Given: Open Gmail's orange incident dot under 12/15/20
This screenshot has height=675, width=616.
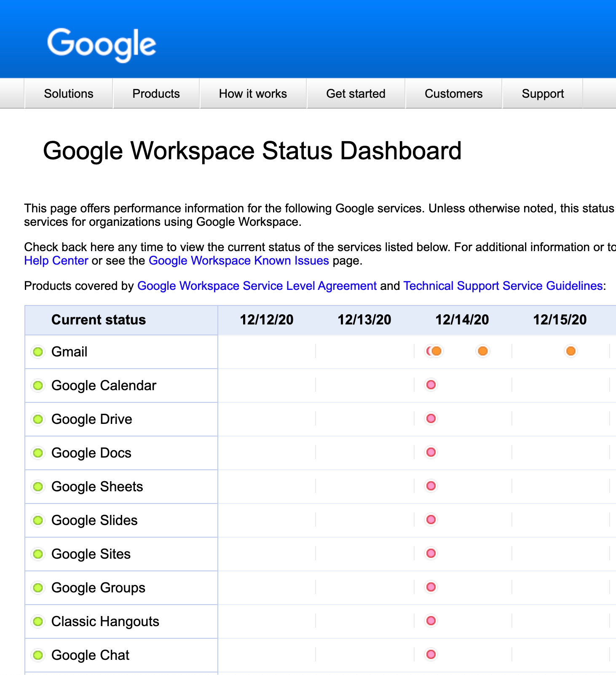Looking at the screenshot, I should click(x=571, y=351).
